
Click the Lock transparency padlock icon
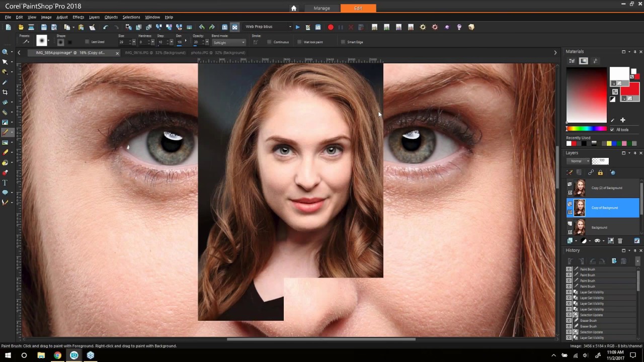(600, 172)
